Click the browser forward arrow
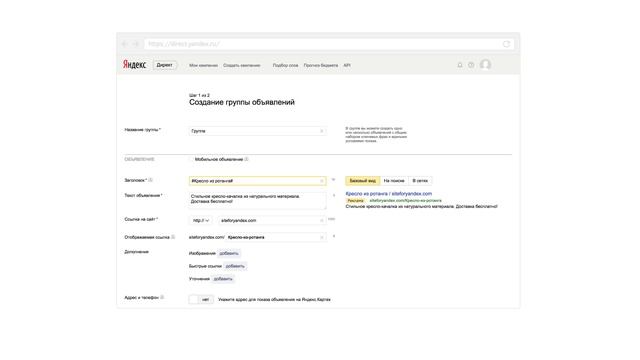This screenshot has width=640, height=360. click(x=136, y=44)
